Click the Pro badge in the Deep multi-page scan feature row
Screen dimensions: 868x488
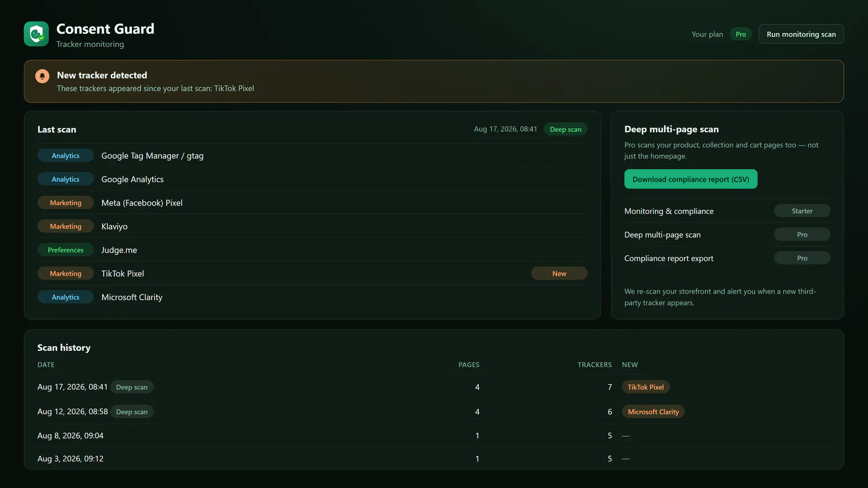pos(802,235)
